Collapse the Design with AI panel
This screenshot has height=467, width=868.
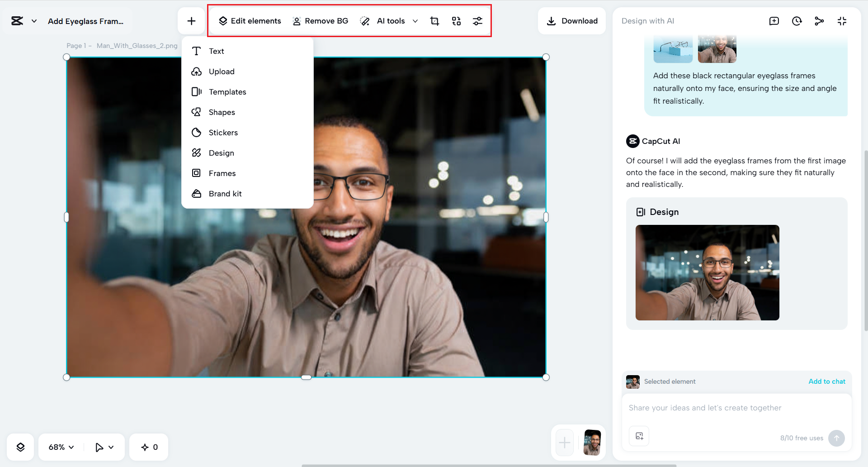click(842, 21)
